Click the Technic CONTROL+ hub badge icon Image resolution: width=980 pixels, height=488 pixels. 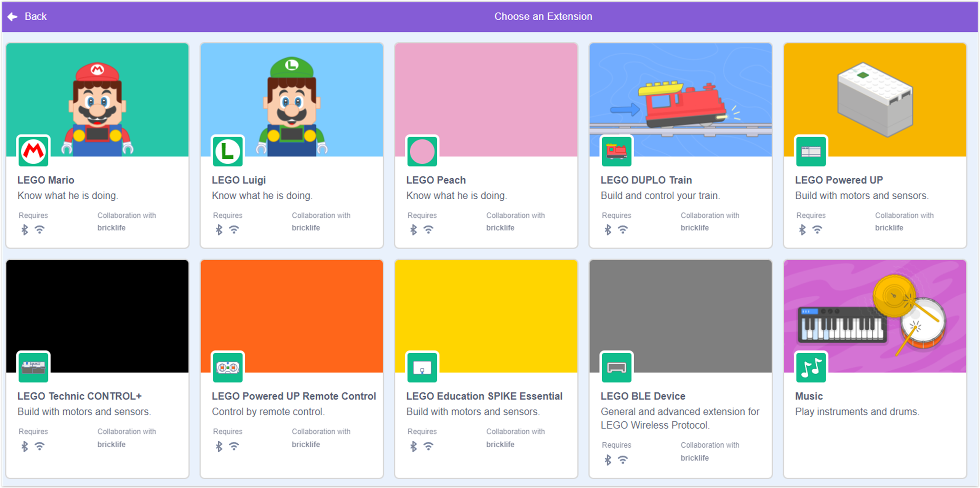(34, 367)
